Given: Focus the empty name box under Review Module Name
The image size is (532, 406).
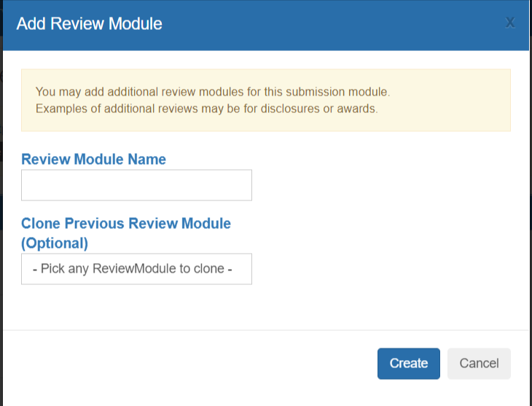Looking at the screenshot, I should coord(136,185).
